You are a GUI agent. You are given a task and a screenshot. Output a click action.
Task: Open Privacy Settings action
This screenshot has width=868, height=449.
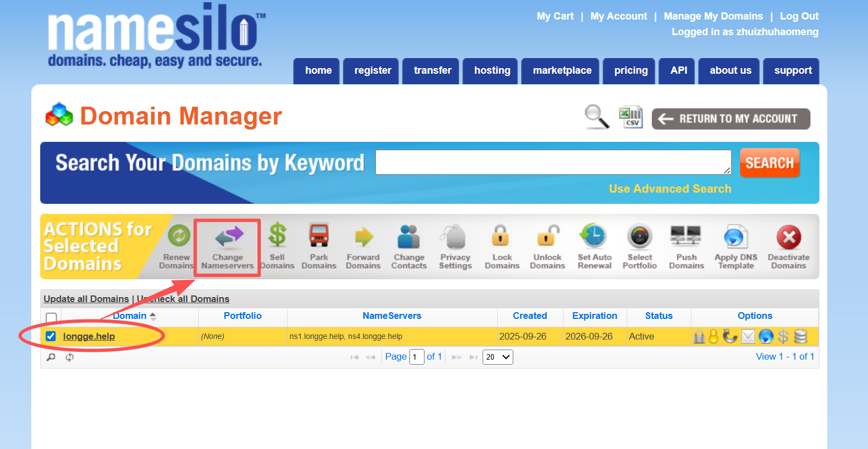[455, 246]
